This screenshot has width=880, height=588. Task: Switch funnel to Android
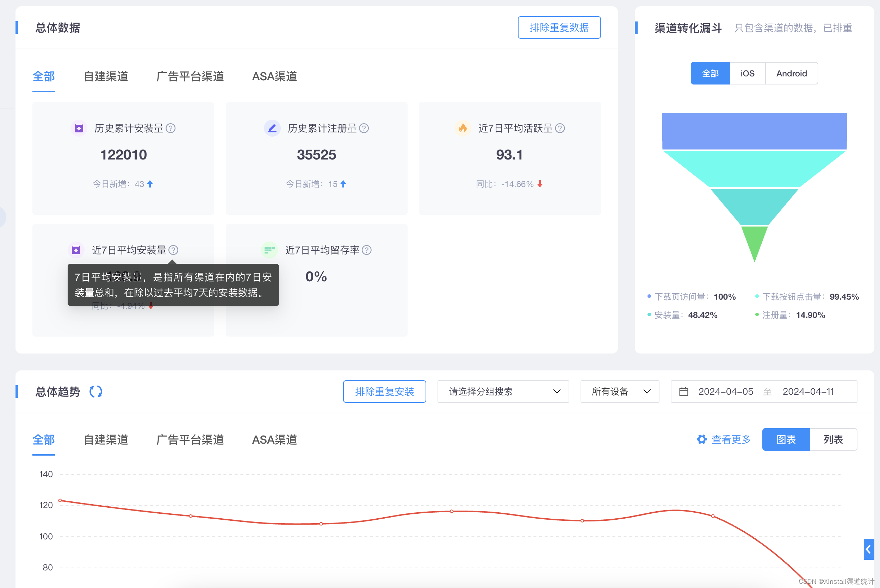coord(792,74)
